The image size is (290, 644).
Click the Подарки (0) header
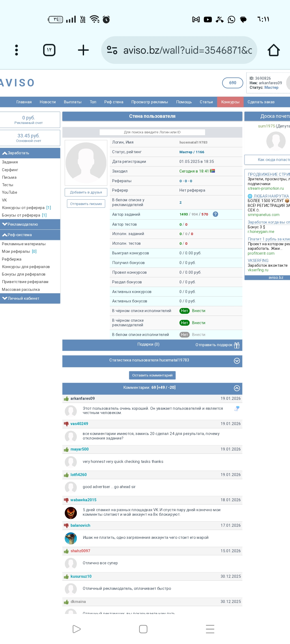(x=148, y=344)
